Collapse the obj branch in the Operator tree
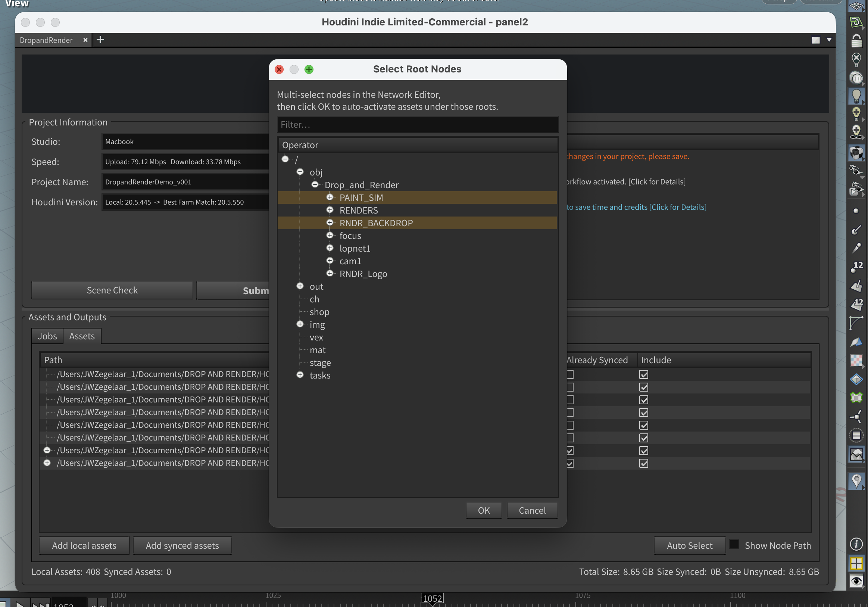Viewport: 868px width, 607px height. (300, 172)
